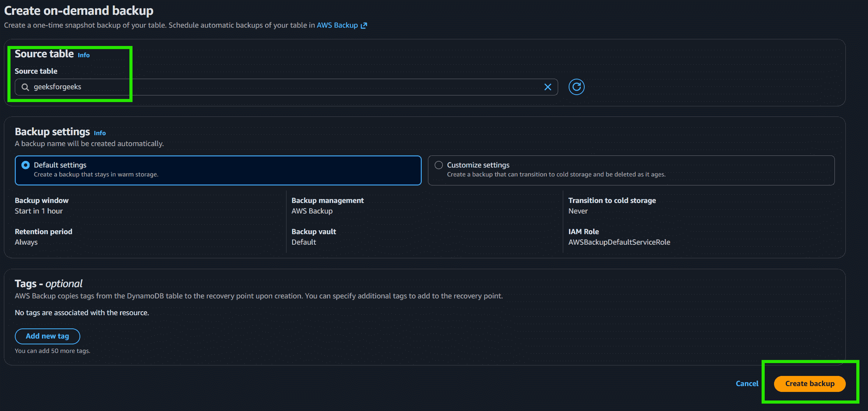Viewport: 868px width, 411px height.
Task: Click the 'Create on-demand backup' page title
Action: click(x=79, y=11)
